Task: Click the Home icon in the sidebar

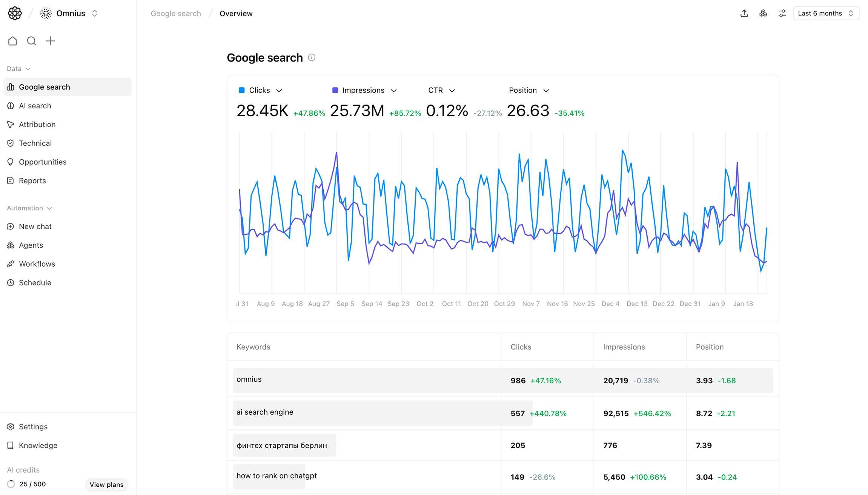Action: (12, 41)
